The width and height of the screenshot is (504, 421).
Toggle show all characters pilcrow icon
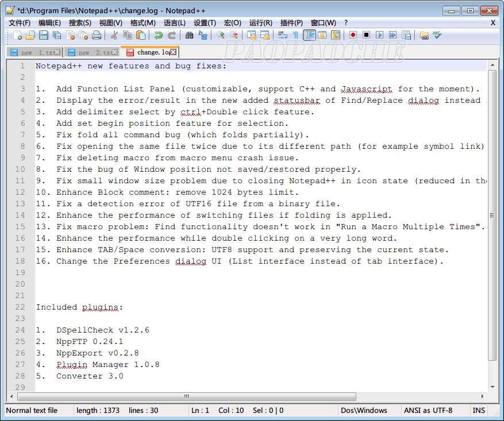point(296,35)
